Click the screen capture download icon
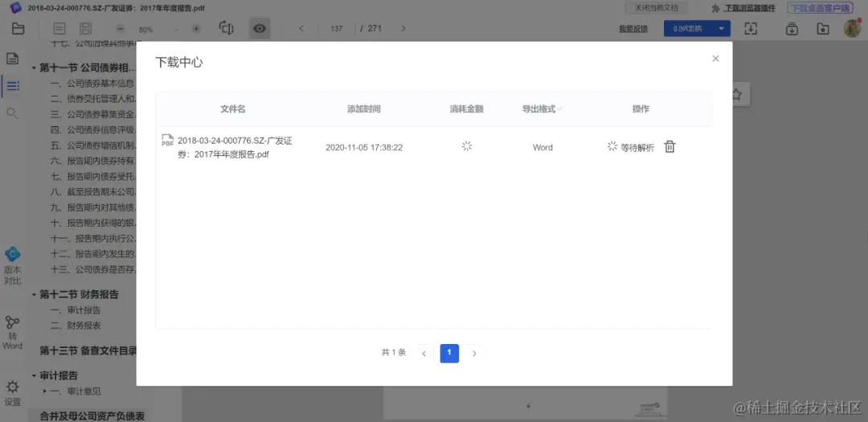The image size is (868, 422). tap(751, 29)
